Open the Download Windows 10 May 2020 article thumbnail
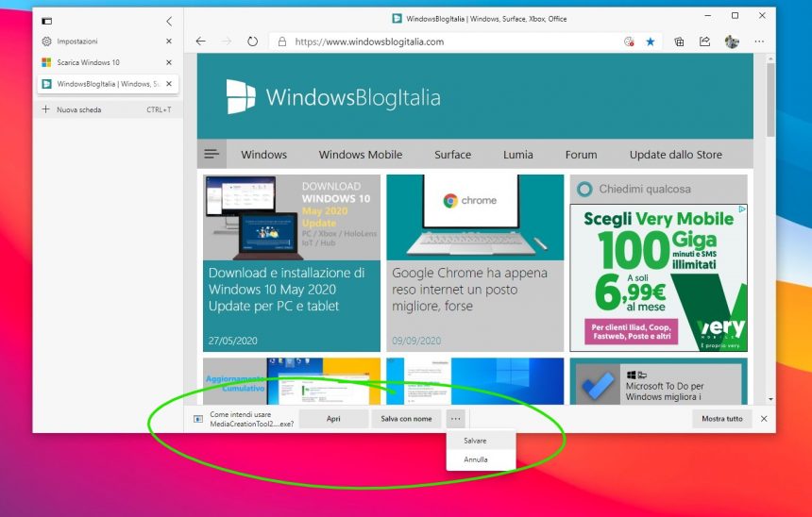 pos(292,217)
